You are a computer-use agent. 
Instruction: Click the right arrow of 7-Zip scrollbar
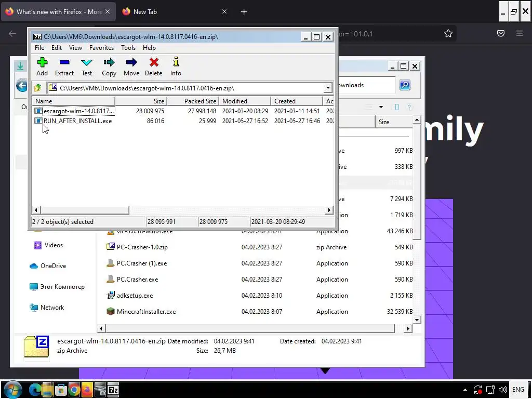[x=329, y=210]
